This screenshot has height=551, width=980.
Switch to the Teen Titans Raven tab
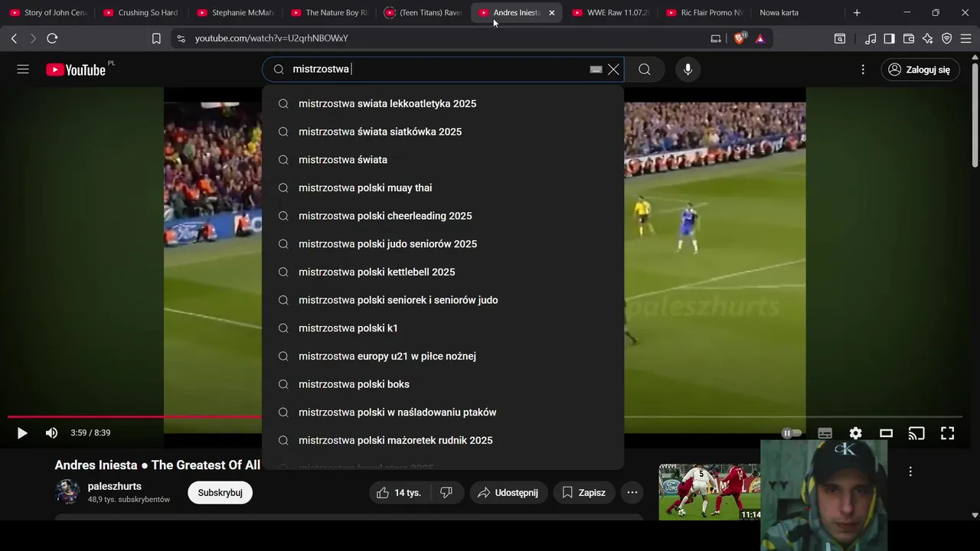[423, 13]
